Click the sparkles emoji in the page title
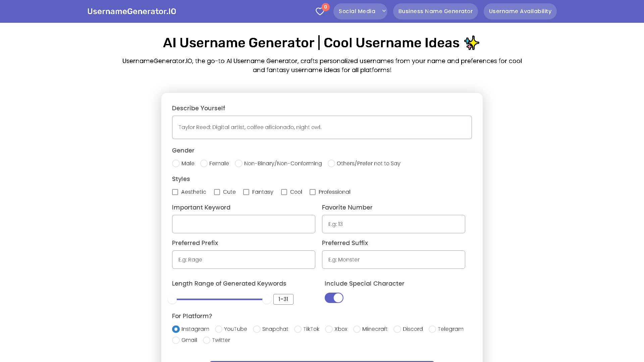Screen dimensions: 644x362 pyautogui.click(x=471, y=43)
